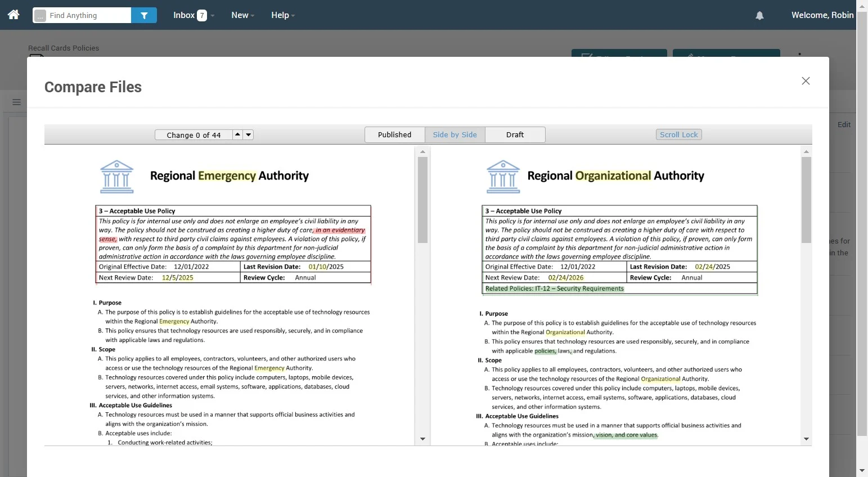Click the Inbox count badge 7

202,16
